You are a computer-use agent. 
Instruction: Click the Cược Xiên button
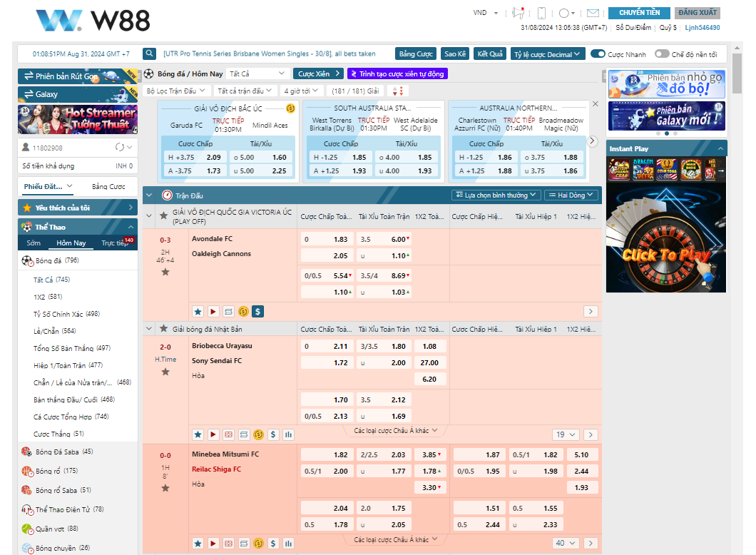[x=318, y=73]
